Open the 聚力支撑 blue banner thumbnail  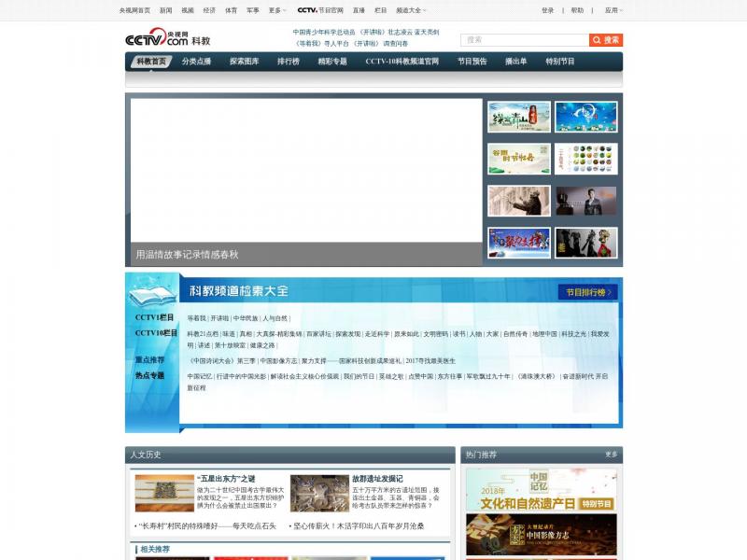(519, 243)
